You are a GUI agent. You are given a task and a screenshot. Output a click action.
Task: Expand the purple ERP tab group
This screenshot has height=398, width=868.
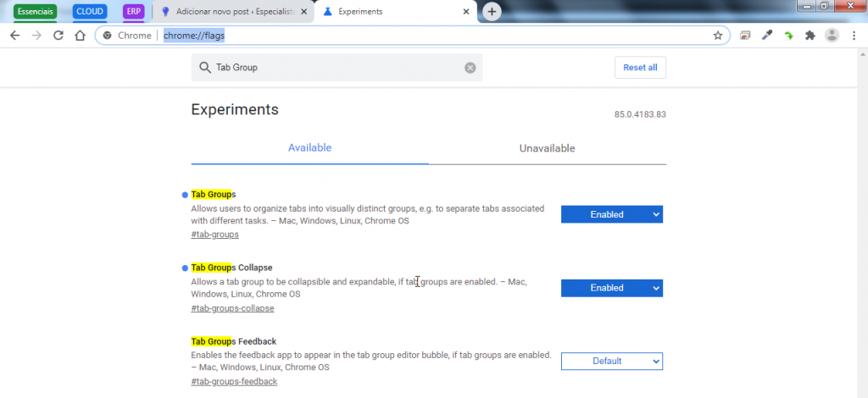[133, 12]
